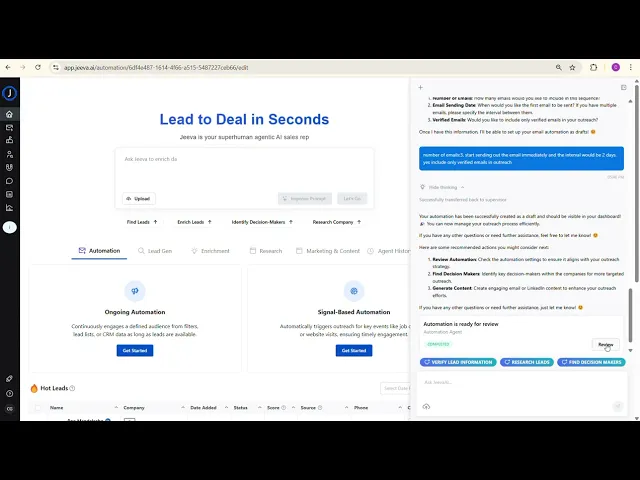Open the chat bubble sidebar icon
This screenshot has height=480, width=640.
pos(9,181)
